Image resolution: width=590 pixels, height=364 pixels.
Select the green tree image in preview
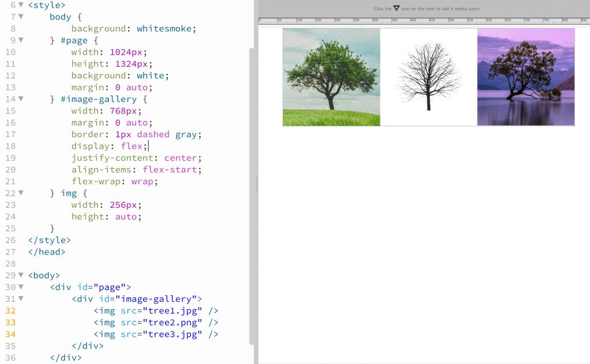331,77
